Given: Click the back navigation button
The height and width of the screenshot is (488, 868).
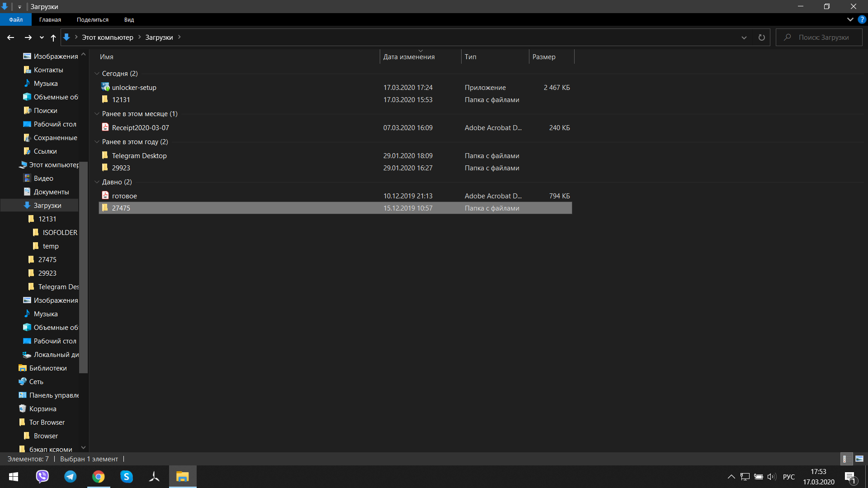Looking at the screenshot, I should [x=11, y=37].
